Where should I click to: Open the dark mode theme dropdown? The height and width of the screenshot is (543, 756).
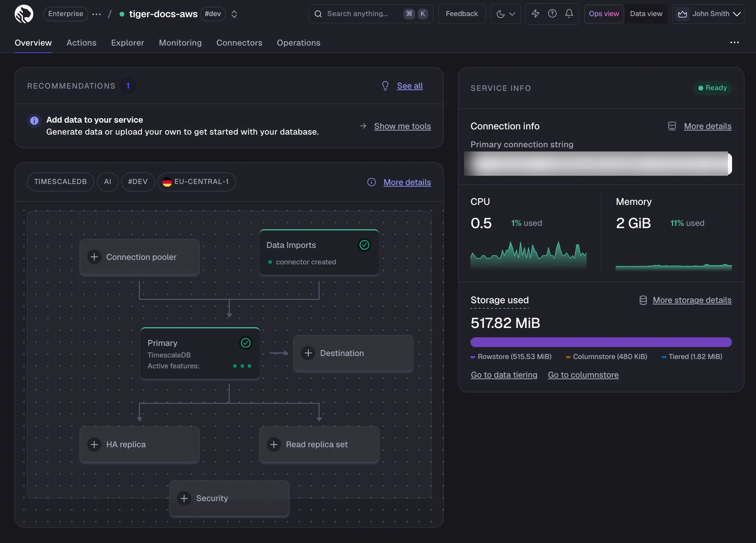506,14
